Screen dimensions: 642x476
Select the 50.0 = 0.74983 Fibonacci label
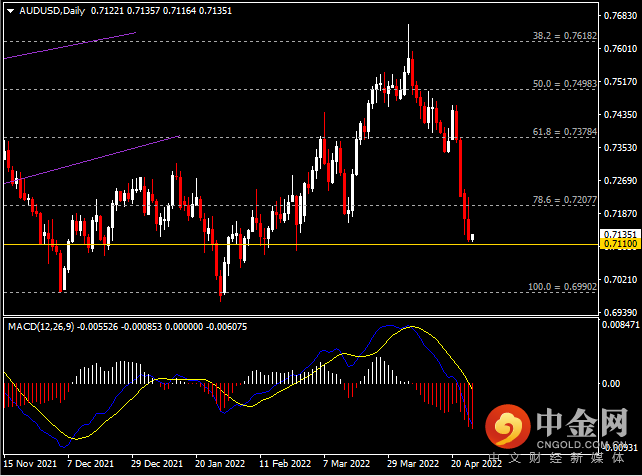pyautogui.click(x=565, y=83)
